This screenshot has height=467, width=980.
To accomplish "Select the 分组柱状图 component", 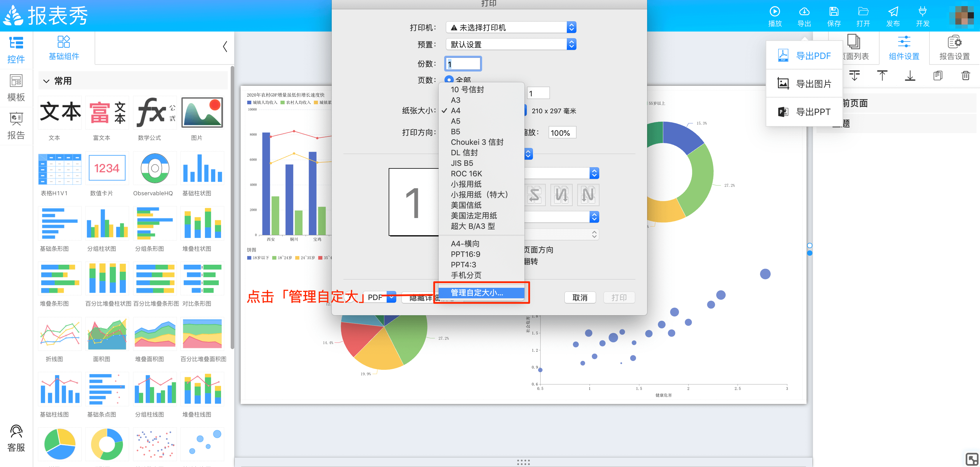I will coord(107,224).
